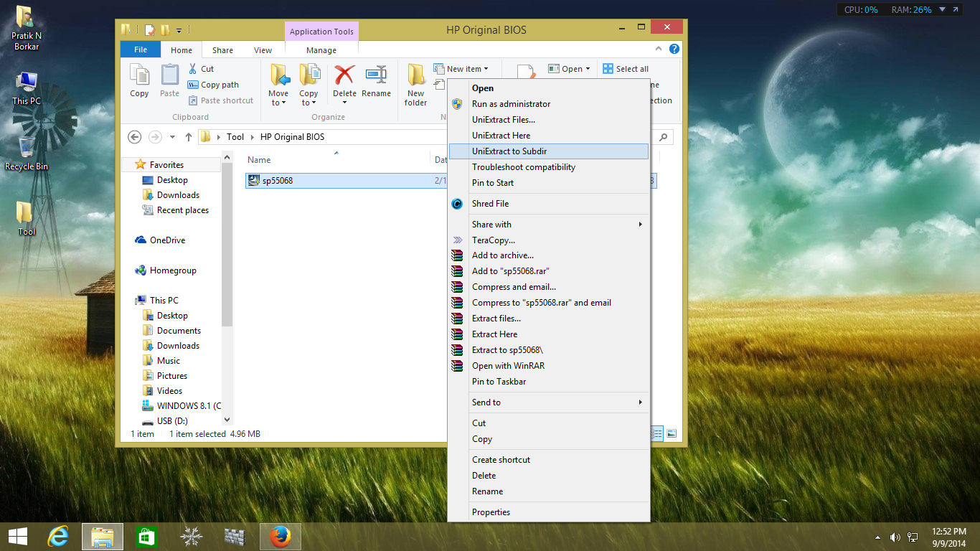Image resolution: width=980 pixels, height=551 pixels.
Task: Click the Back arrow in the address bar
Action: coord(134,137)
